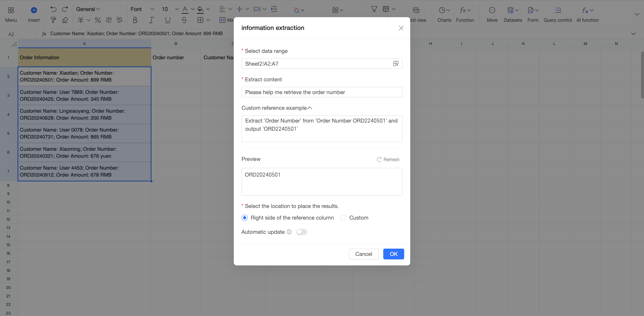The image size is (644, 316).
Task: Click the Extract content text field
Action: pyautogui.click(x=322, y=92)
